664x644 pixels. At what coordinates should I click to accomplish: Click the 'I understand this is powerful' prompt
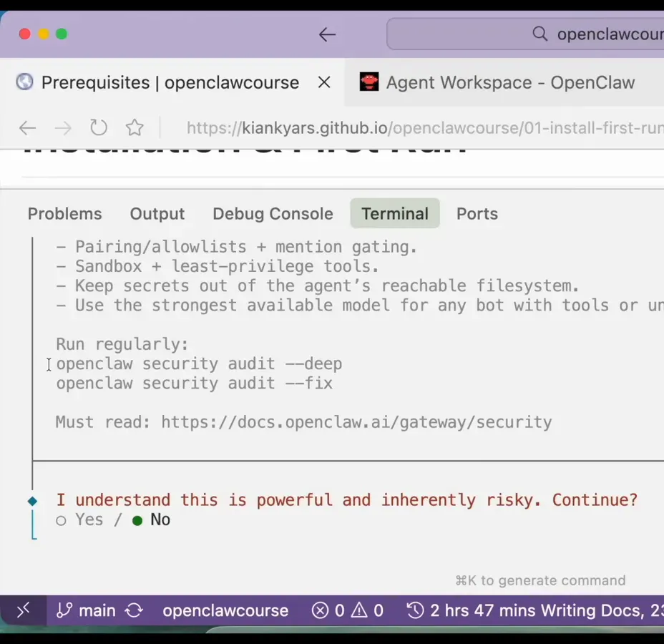tap(346, 500)
